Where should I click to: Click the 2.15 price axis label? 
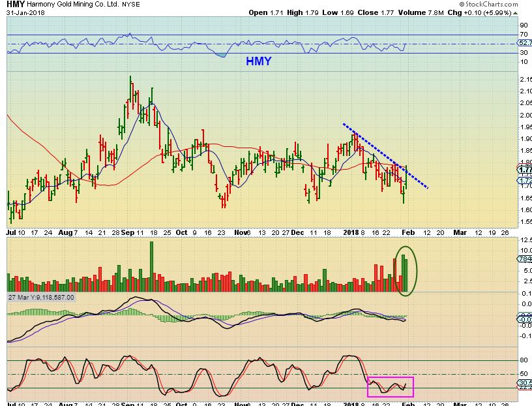[x=526, y=79]
